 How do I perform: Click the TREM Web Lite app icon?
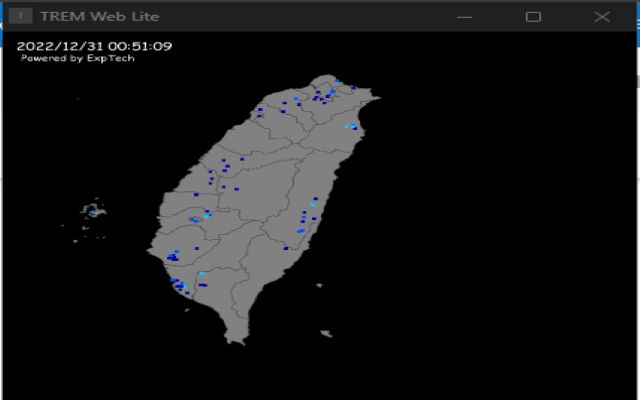(20, 16)
